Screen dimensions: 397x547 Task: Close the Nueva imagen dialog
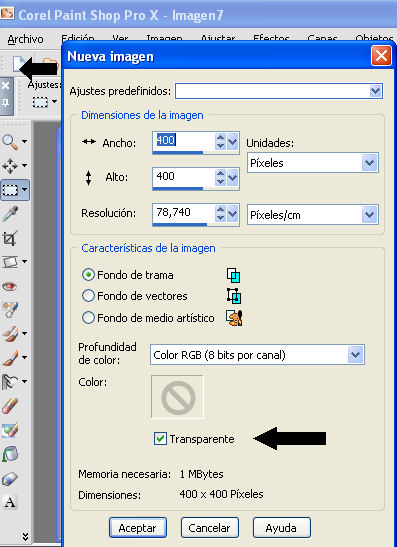(x=381, y=56)
